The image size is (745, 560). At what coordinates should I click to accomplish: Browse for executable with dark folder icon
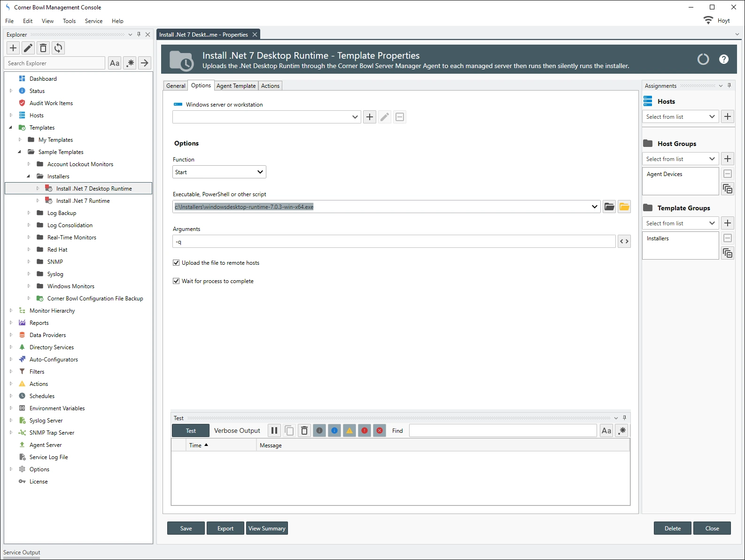pyautogui.click(x=609, y=207)
